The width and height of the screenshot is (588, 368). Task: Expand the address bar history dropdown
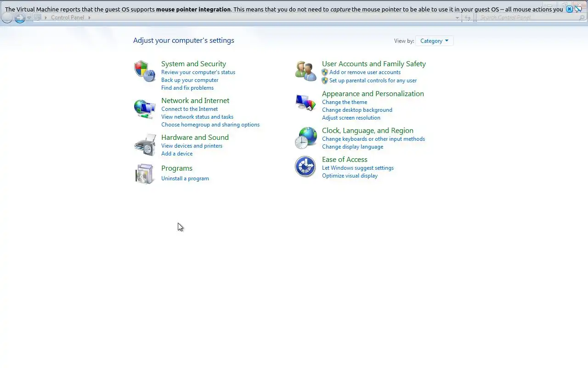pyautogui.click(x=457, y=18)
